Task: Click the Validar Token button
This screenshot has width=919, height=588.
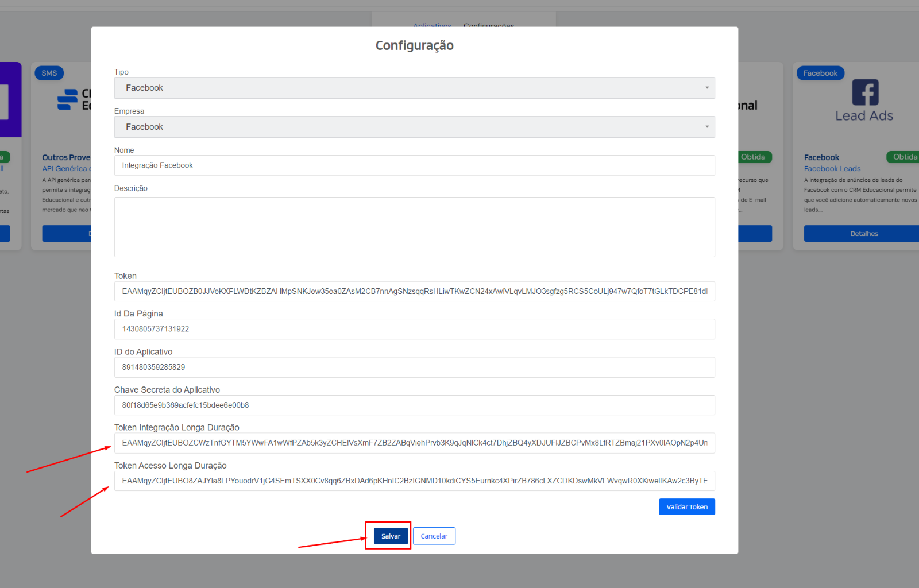Action: [x=686, y=506]
